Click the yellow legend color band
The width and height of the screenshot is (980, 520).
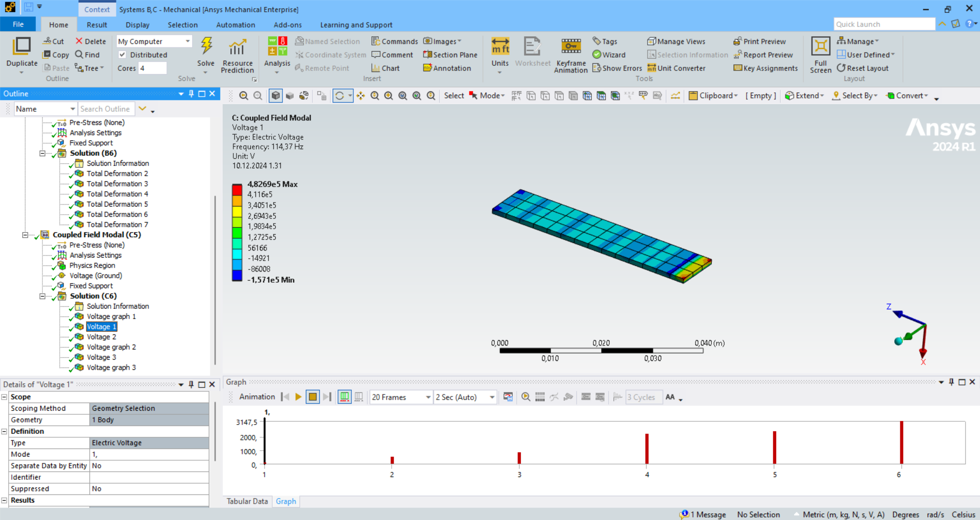click(237, 211)
